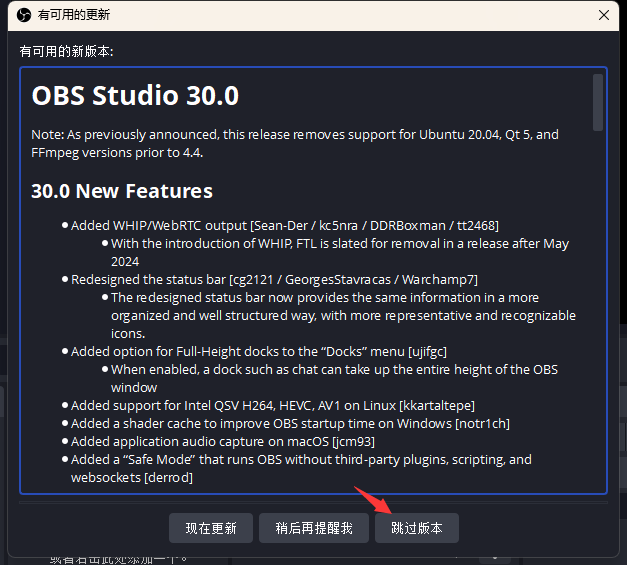Viewport: 627px width, 565px height.
Task: Click the dock such as chat sub-bullet
Action: 334,378
